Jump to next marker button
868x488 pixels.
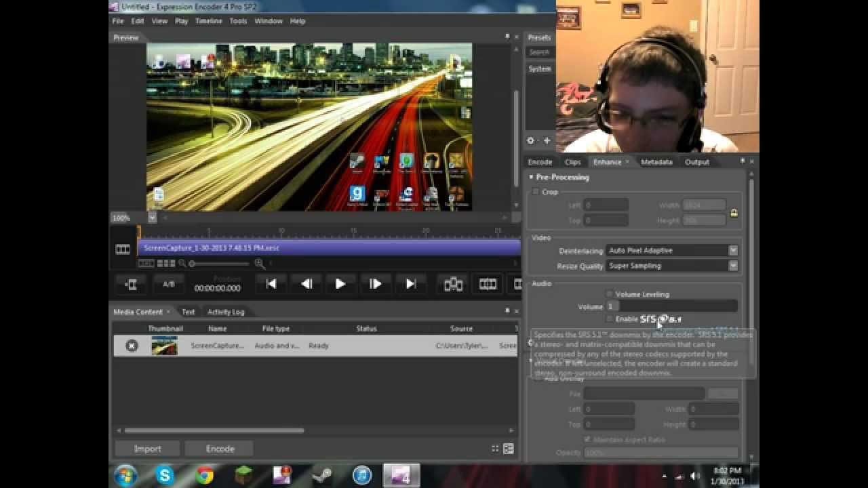click(410, 284)
